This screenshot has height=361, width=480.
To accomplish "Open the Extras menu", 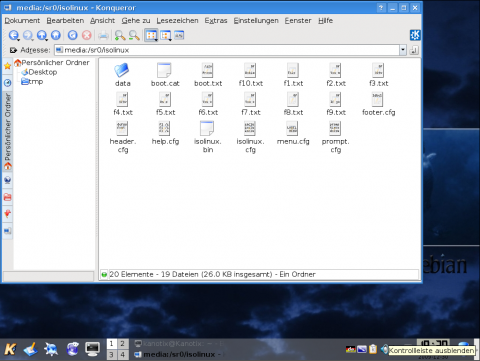I will 216,21.
